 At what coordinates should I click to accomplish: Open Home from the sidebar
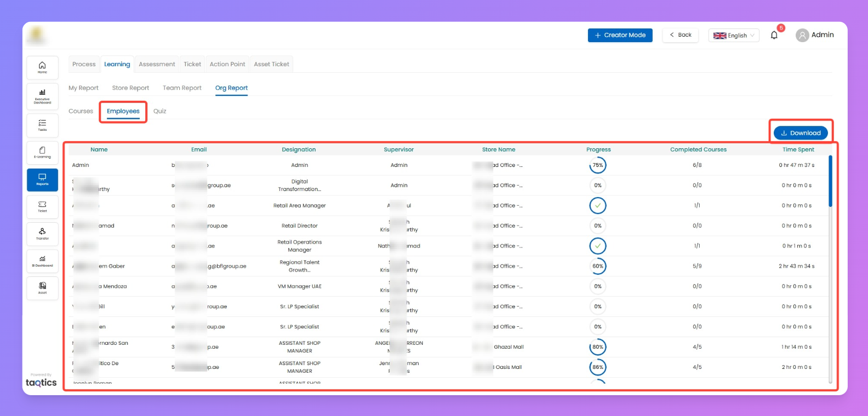(x=42, y=67)
